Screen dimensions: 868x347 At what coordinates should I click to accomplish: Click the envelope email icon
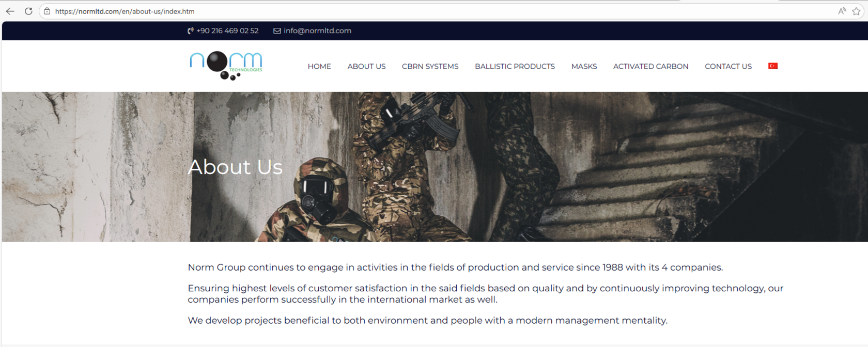(277, 31)
